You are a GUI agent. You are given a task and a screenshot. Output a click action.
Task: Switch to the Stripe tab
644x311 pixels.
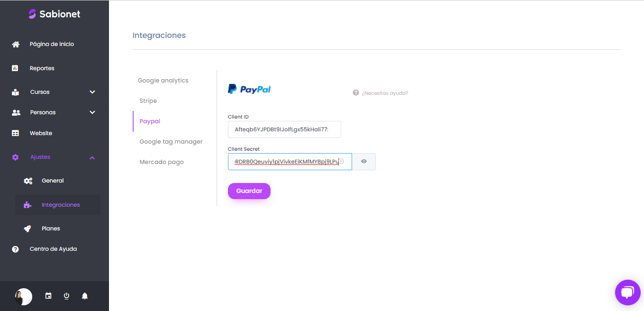click(148, 101)
